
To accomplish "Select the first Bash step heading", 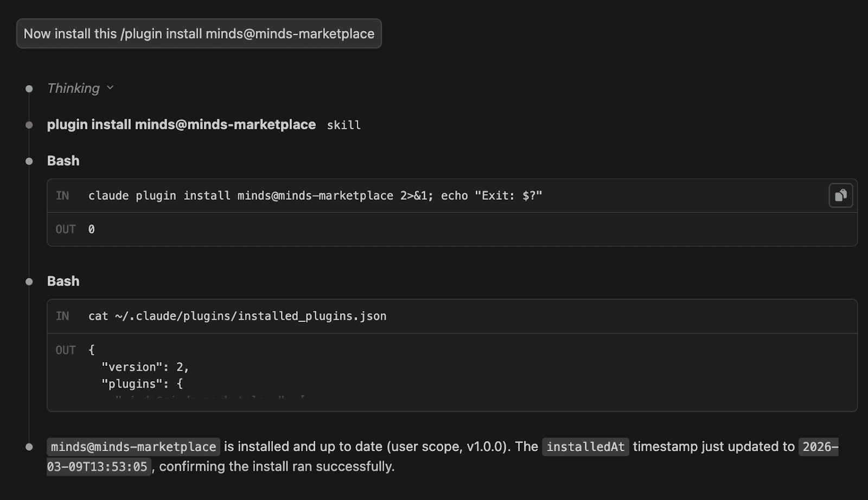I will pyautogui.click(x=63, y=161).
